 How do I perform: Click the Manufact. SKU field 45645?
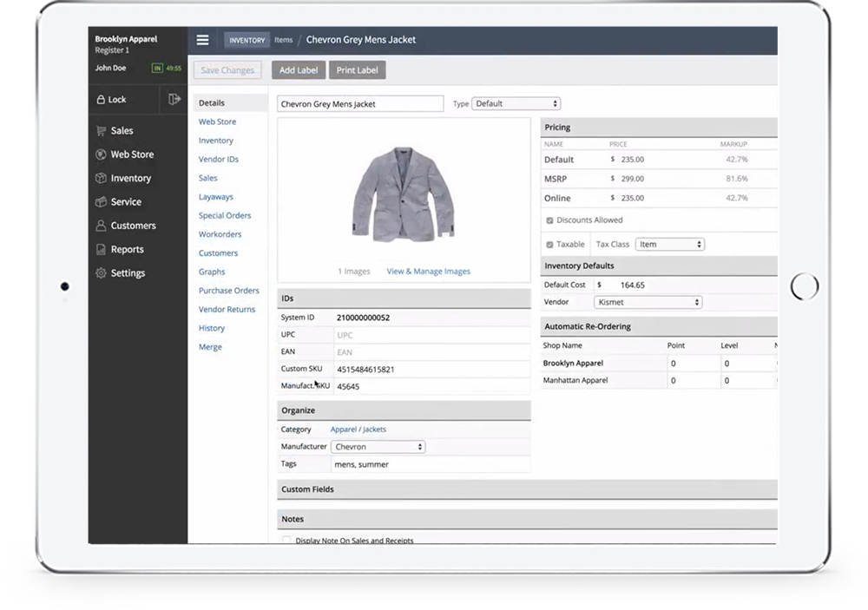[431, 386]
